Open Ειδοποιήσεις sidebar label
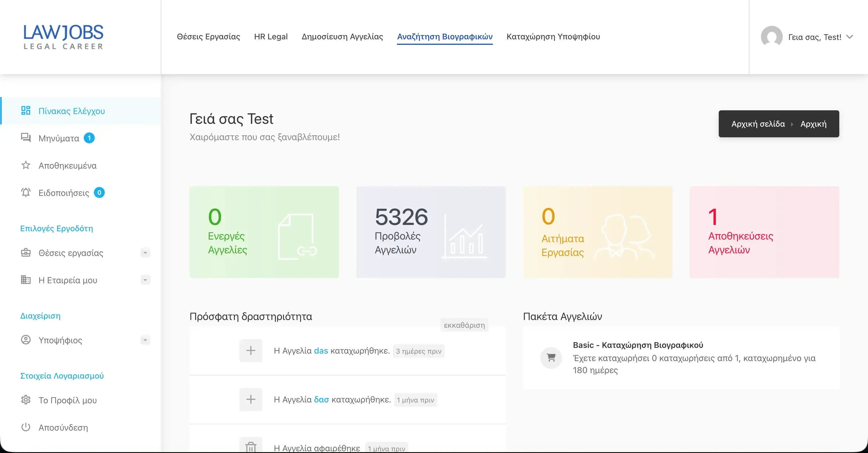Image resolution: width=868 pixels, height=453 pixels. tap(64, 193)
